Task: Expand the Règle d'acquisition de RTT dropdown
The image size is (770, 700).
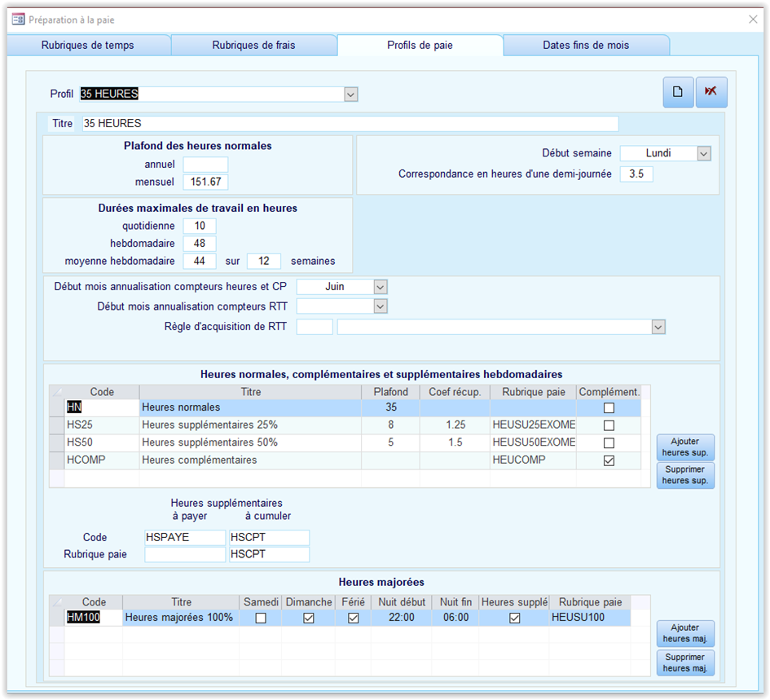Action: pos(658,327)
